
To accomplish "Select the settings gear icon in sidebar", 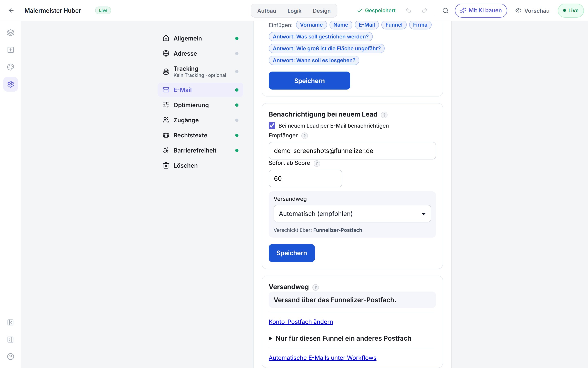I will [x=10, y=84].
